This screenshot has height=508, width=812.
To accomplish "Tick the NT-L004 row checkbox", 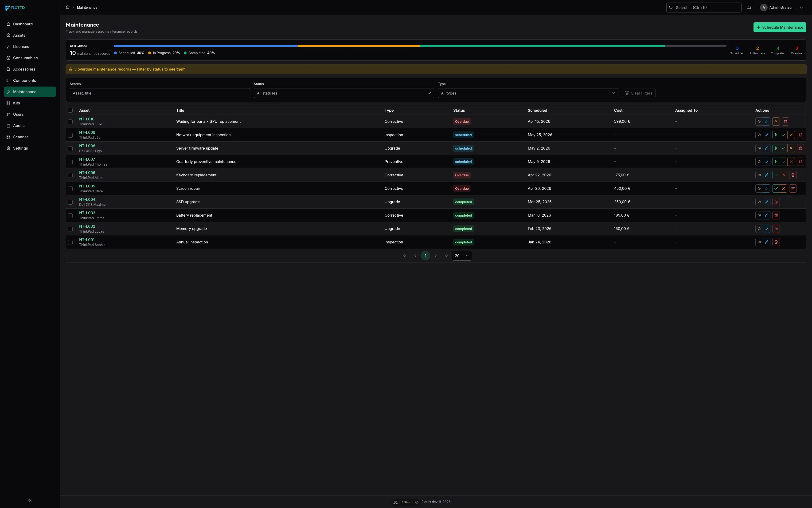I will click(x=70, y=202).
